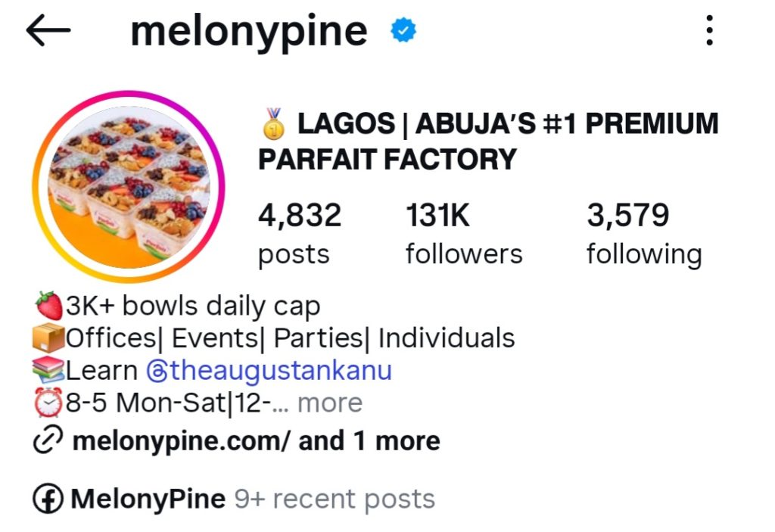This screenshot has height=532, width=775.
Task: Tap the blue verified badge
Action: point(403,31)
